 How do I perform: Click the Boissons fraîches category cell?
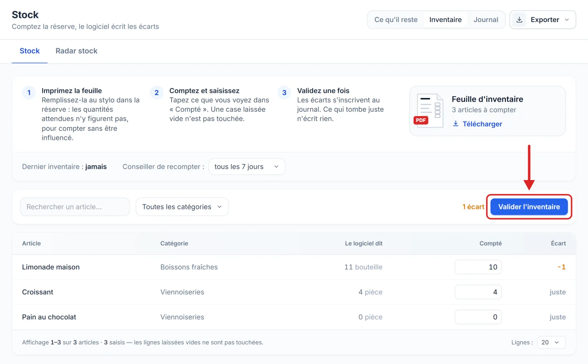(189, 267)
